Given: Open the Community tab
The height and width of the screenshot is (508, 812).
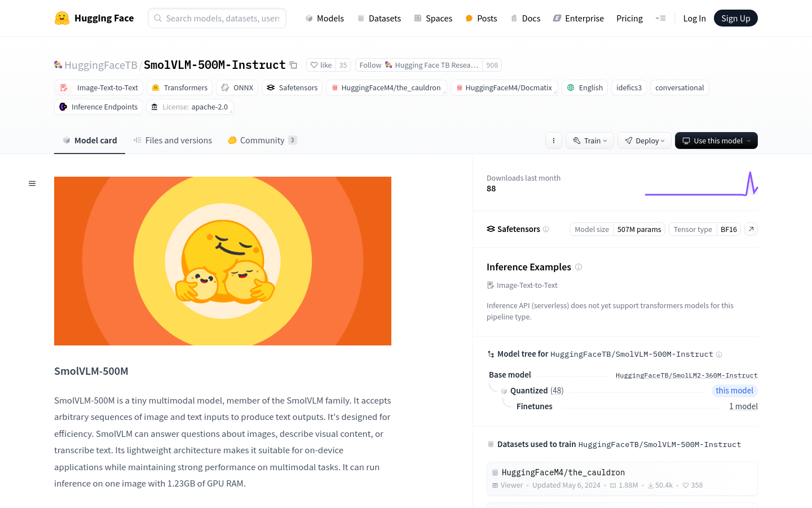Looking at the screenshot, I should 262,141.
